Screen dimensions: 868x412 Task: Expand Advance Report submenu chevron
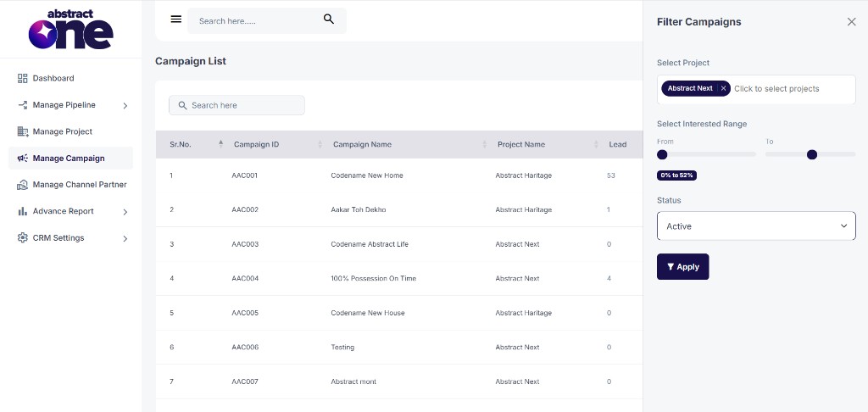click(125, 212)
